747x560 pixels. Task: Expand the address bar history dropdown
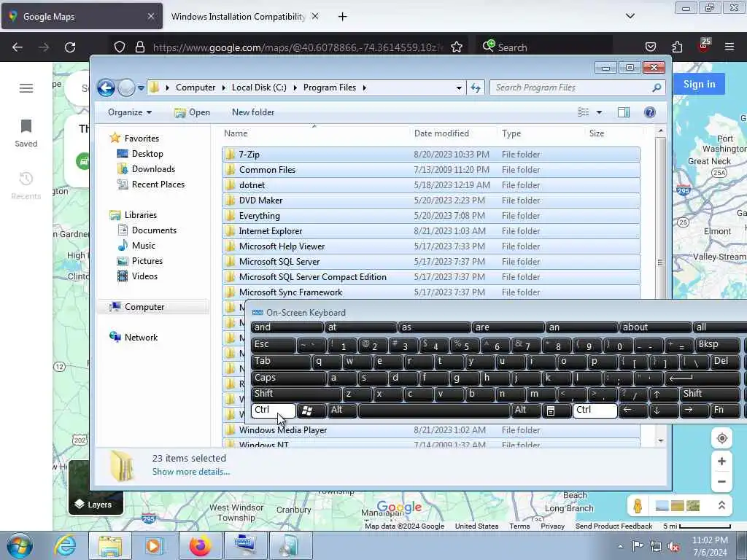[x=459, y=87]
